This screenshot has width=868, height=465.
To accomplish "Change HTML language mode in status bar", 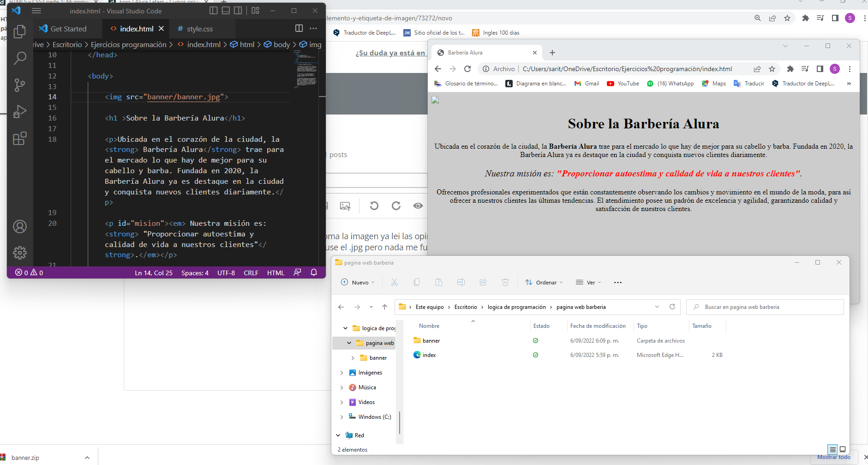I will tap(275, 273).
